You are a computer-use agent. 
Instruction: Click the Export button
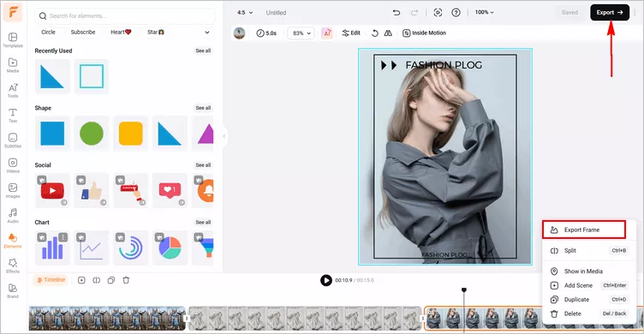(610, 12)
